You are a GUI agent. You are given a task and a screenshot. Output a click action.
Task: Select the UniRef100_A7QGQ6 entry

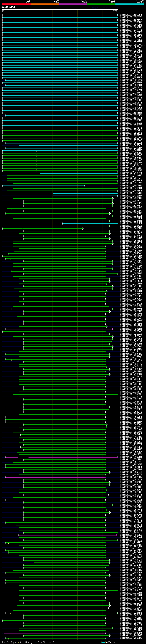pyautogui.click(x=131, y=140)
